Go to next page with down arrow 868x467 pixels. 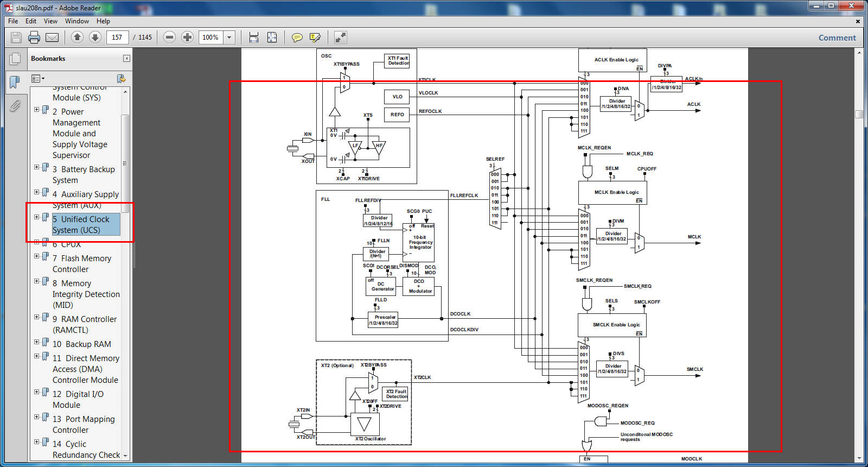[x=95, y=37]
